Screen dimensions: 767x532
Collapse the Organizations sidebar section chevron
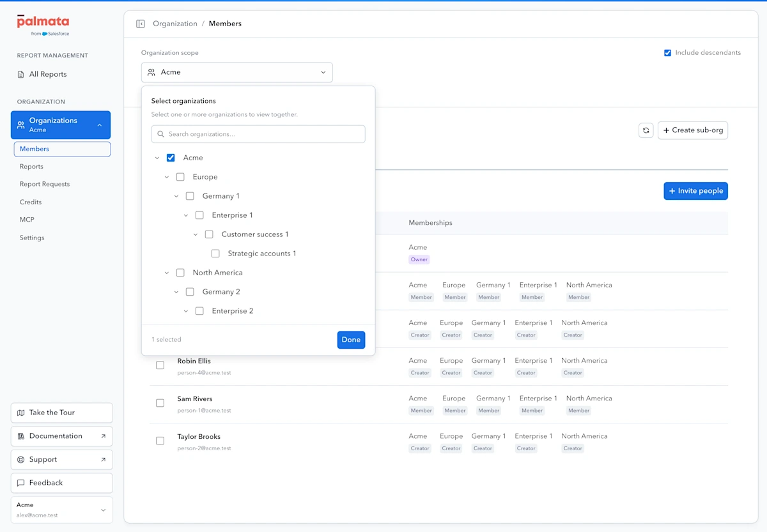tap(100, 125)
